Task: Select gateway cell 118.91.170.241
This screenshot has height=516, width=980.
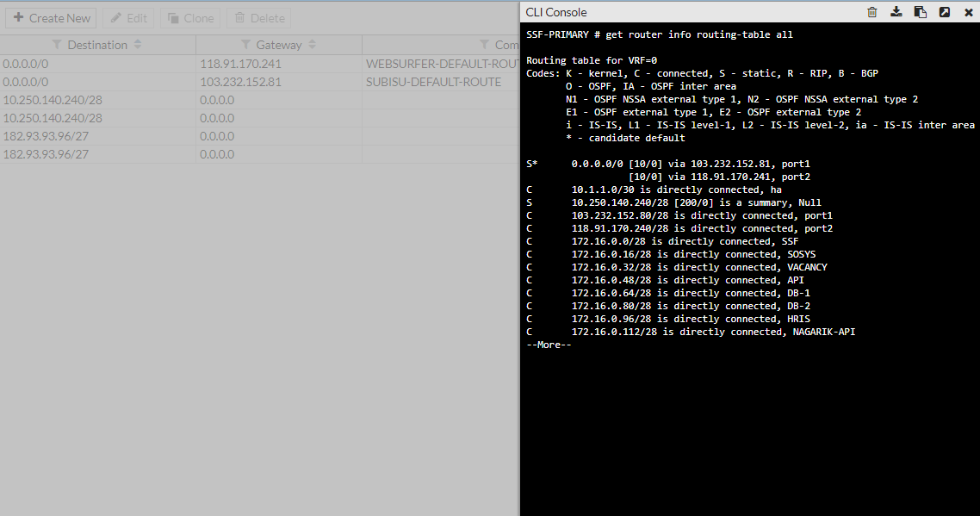Action: tap(240, 64)
